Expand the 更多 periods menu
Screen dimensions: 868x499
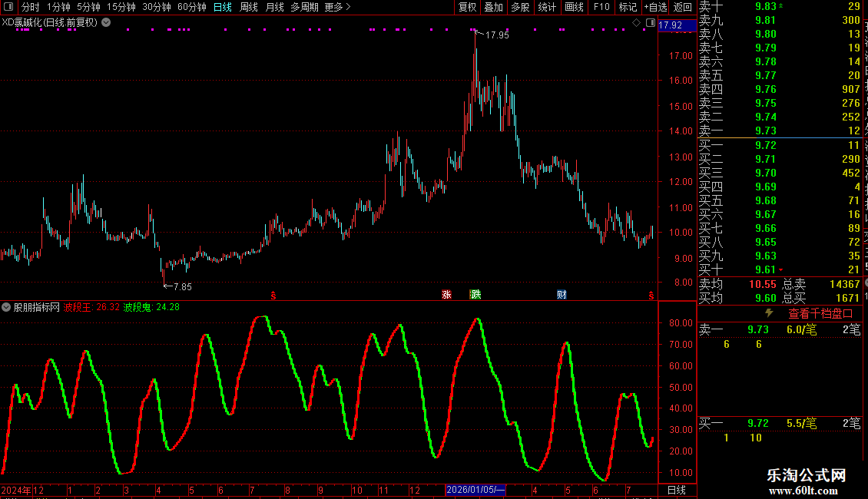pyautogui.click(x=337, y=7)
